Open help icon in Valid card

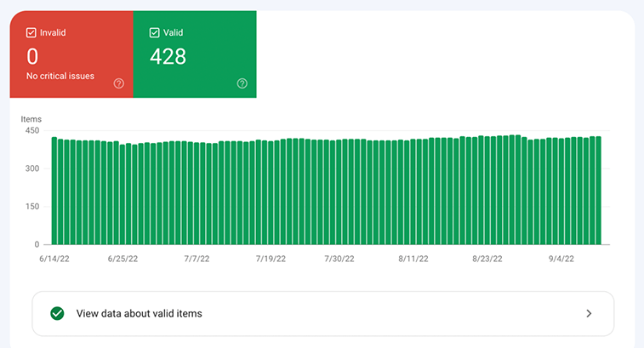point(242,83)
